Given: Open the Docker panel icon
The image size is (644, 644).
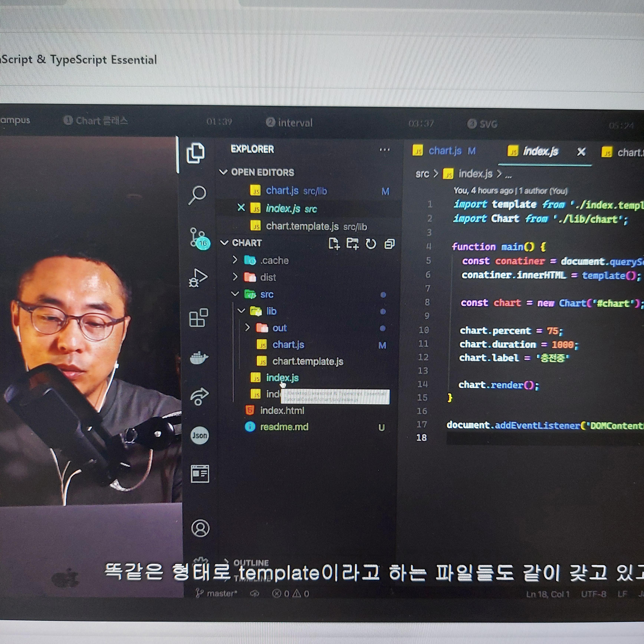Looking at the screenshot, I should [x=199, y=358].
